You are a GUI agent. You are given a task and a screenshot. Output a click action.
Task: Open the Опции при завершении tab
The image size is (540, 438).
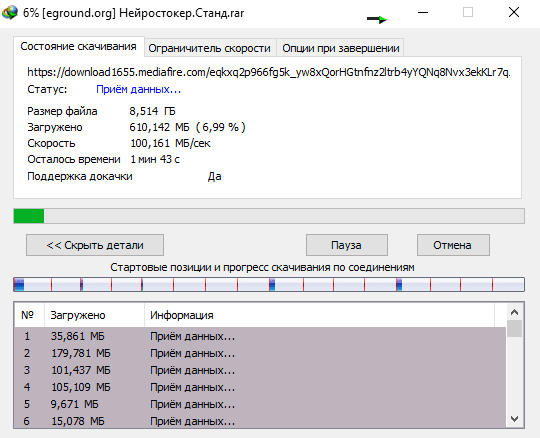pyautogui.click(x=341, y=48)
